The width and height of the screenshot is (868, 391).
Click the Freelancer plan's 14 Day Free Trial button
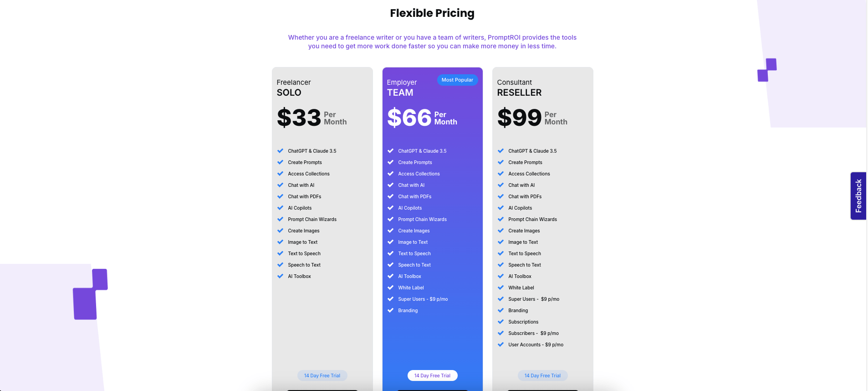point(322,376)
